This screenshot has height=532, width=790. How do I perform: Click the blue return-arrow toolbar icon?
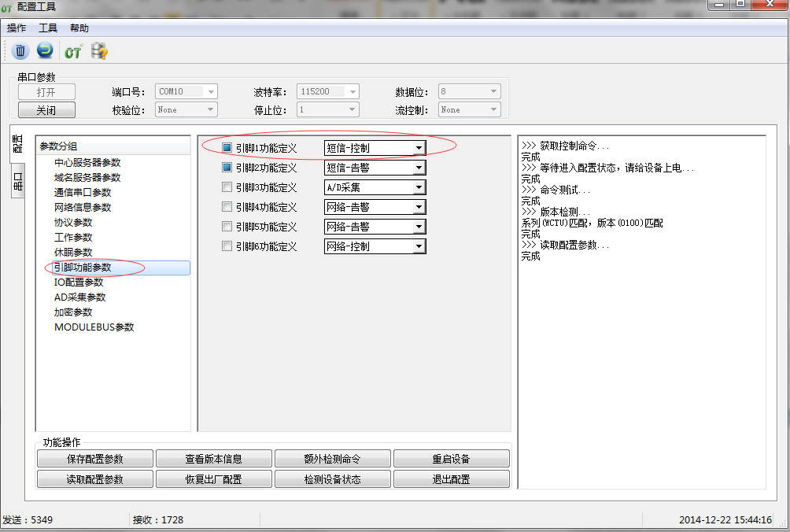coord(45,50)
